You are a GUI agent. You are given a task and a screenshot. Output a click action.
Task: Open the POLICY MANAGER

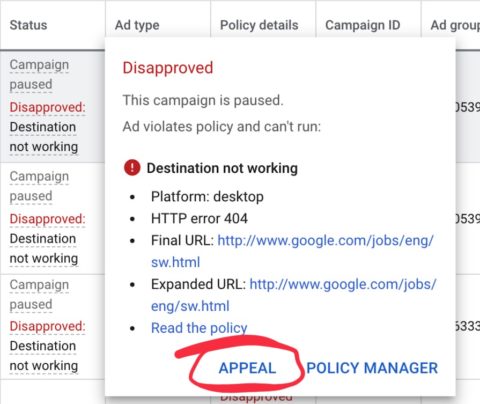(372, 368)
